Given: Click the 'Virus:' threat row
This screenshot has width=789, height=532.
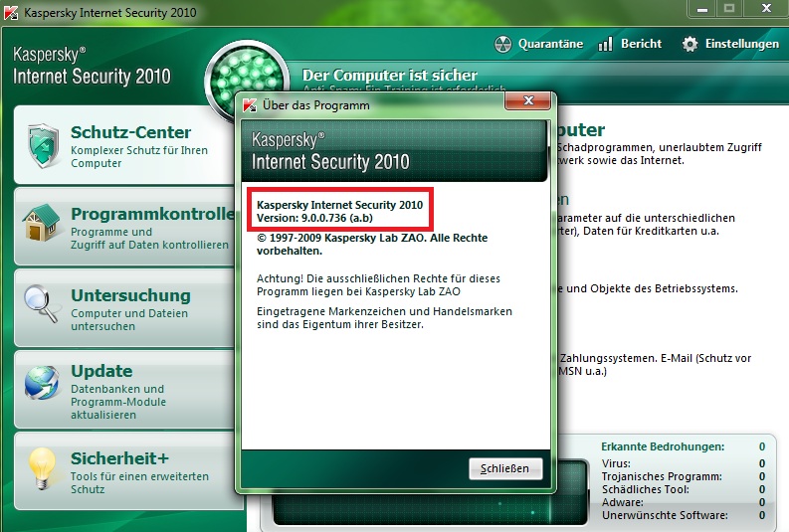Looking at the screenshot, I should [x=684, y=463].
